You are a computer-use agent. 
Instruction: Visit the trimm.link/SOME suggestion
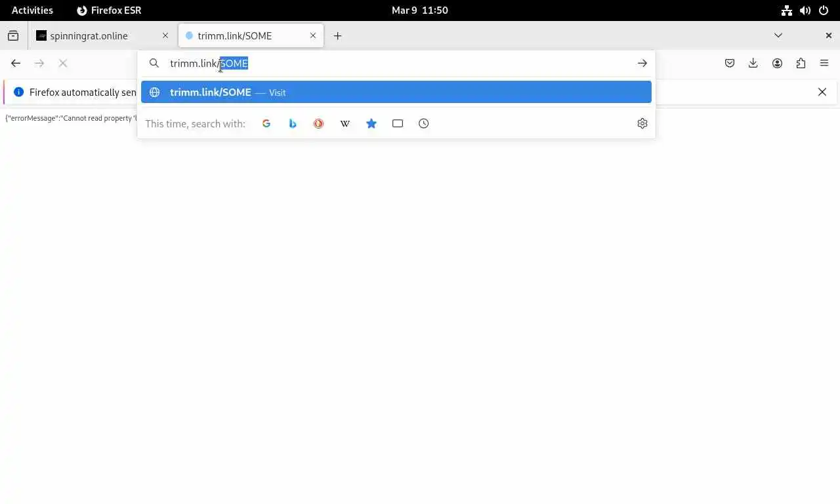point(396,92)
